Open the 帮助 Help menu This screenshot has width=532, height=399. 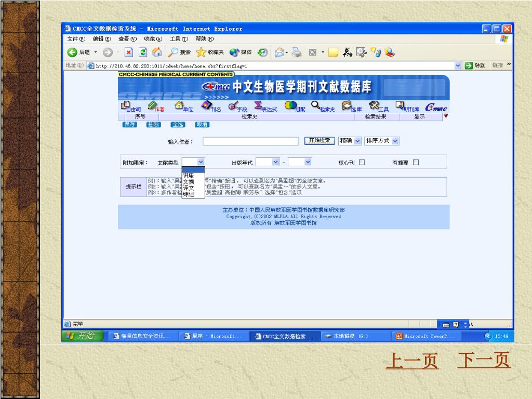(204, 39)
